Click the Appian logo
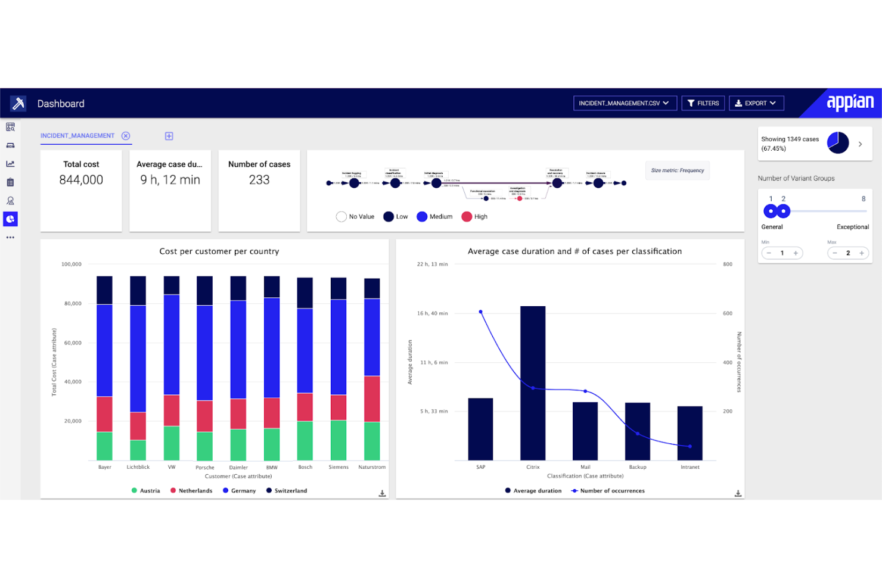 point(850,102)
